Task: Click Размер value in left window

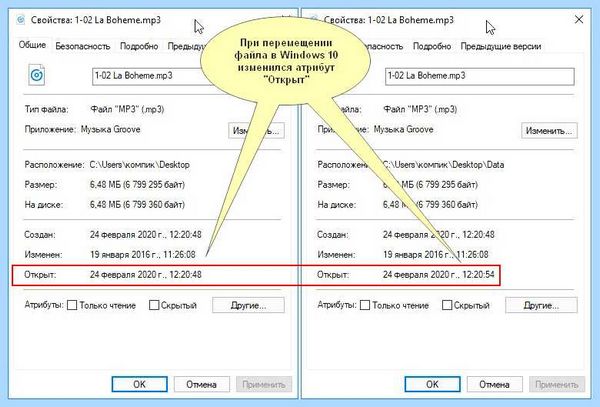Action: [x=137, y=185]
